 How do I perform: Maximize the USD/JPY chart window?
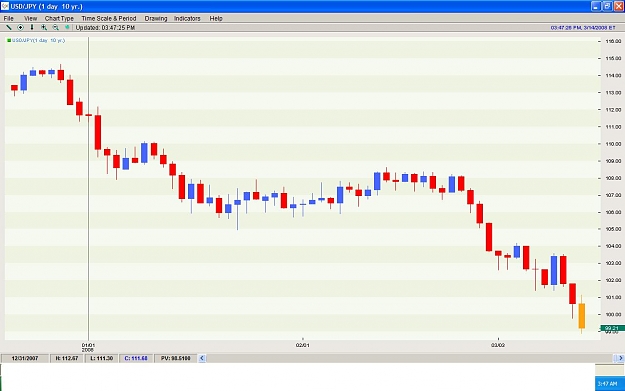pos(607,6)
